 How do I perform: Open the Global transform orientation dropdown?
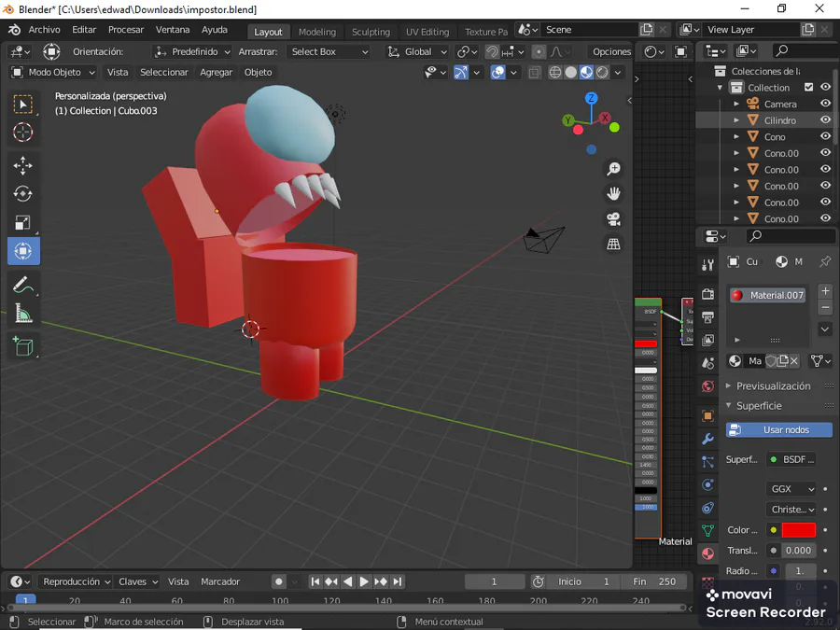coord(417,51)
